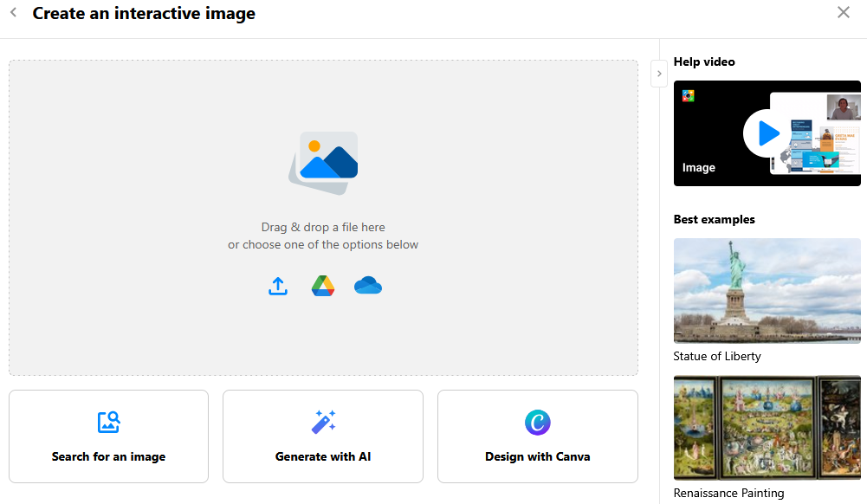
Task: Click the upload from computer icon
Action: pyautogui.click(x=278, y=286)
